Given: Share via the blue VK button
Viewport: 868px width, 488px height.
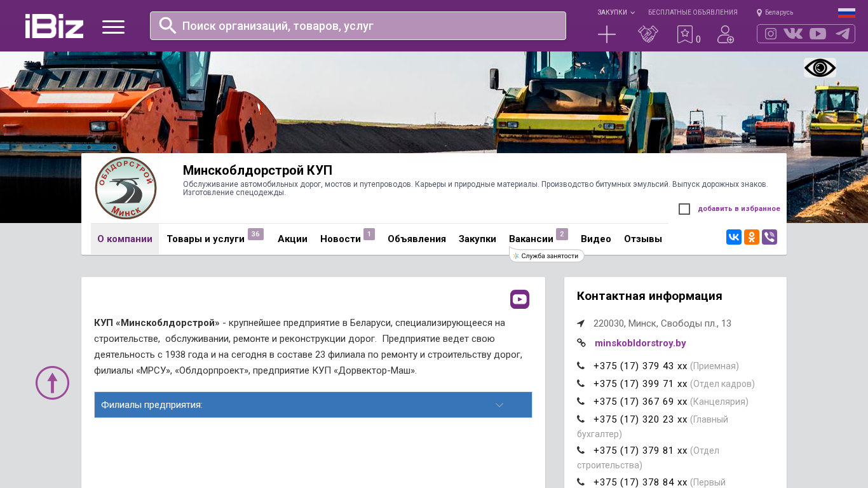Looking at the screenshot, I should pyautogui.click(x=734, y=237).
